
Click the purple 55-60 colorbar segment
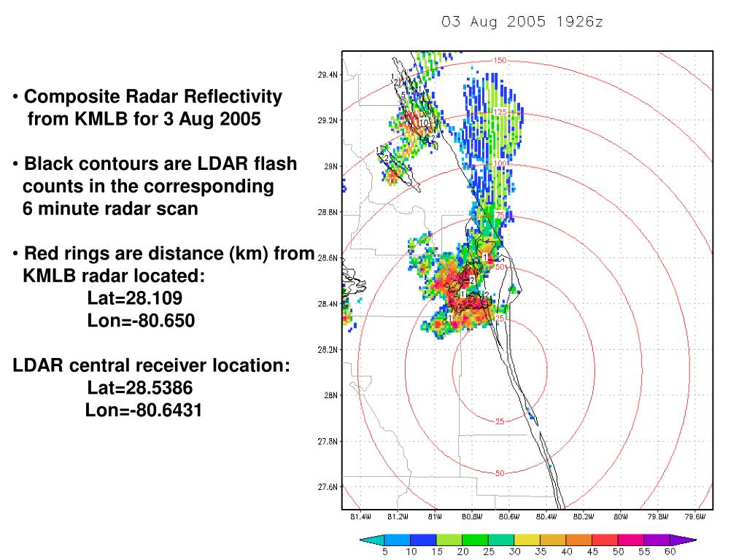point(657,540)
